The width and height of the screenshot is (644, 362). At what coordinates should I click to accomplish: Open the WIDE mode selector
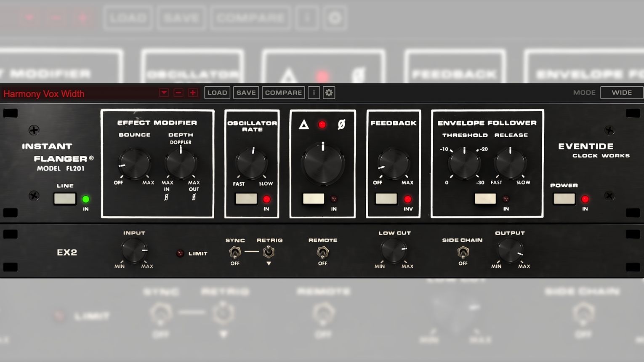point(622,92)
